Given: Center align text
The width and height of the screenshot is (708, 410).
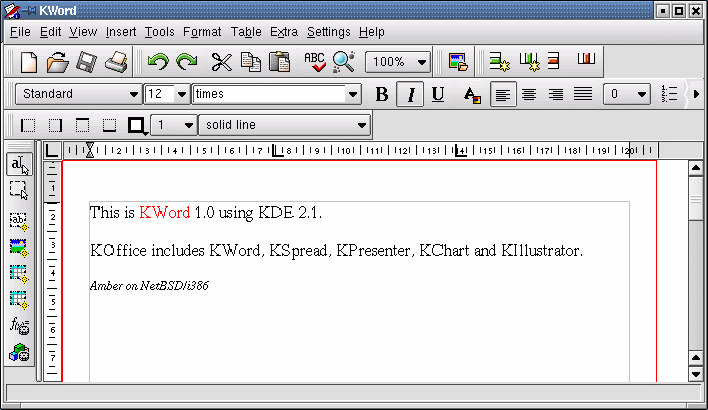Looking at the screenshot, I should pos(529,94).
